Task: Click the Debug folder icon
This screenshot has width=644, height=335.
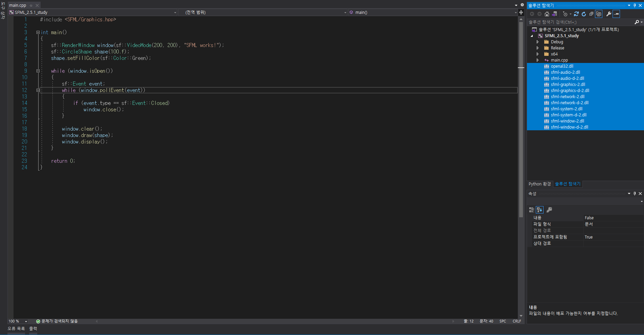Action: pyautogui.click(x=546, y=42)
